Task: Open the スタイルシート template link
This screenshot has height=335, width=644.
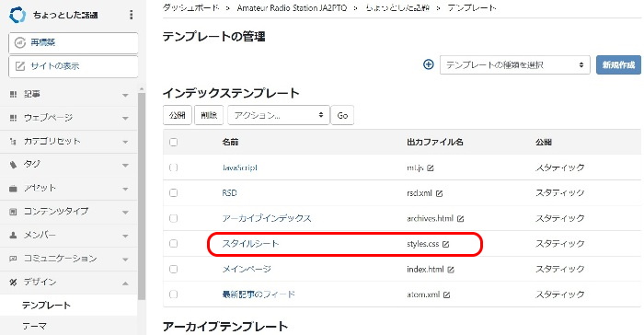Action: (250, 244)
